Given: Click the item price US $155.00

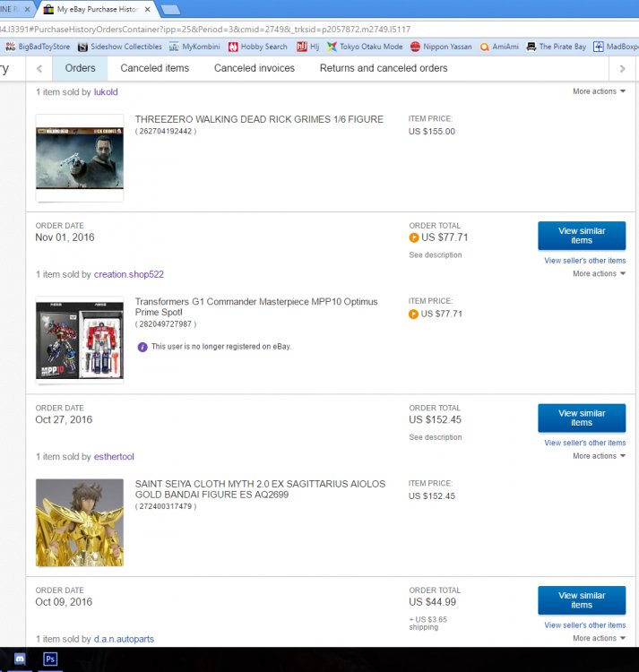Looking at the screenshot, I should point(432,132).
